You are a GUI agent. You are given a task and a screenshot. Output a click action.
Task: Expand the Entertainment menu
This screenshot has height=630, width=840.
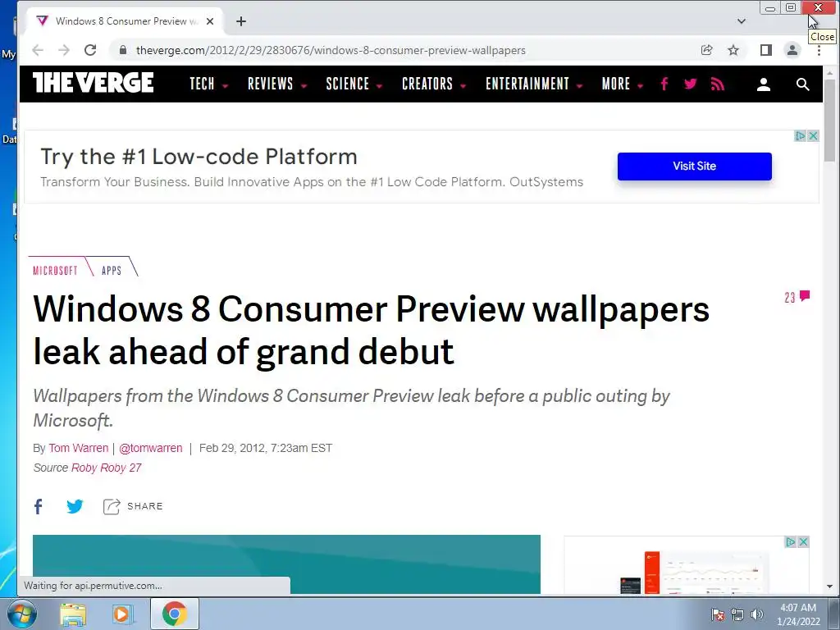tap(533, 84)
